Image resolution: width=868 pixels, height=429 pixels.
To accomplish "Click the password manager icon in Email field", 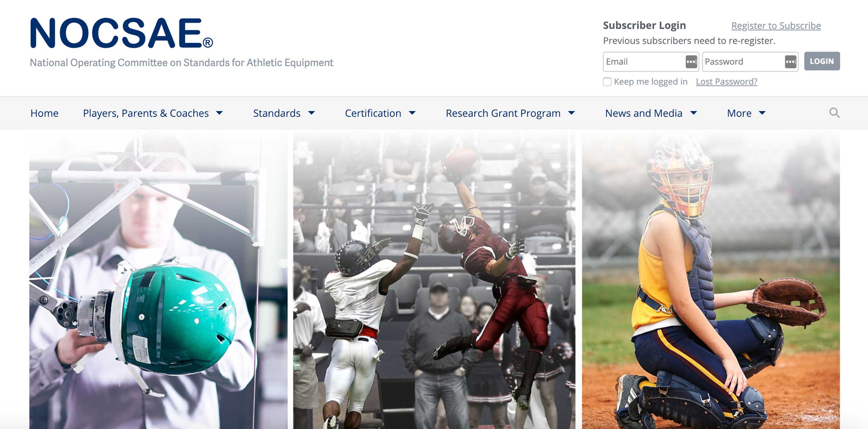I will click(691, 62).
